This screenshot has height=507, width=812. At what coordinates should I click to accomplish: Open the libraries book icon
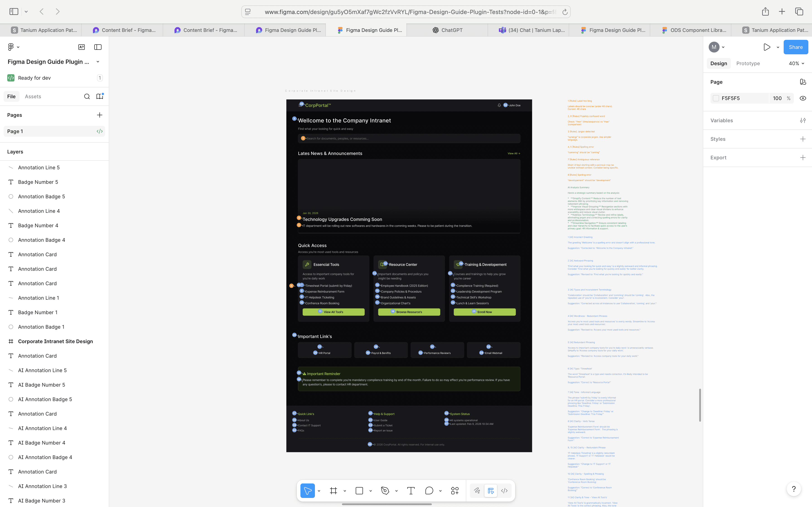point(100,97)
